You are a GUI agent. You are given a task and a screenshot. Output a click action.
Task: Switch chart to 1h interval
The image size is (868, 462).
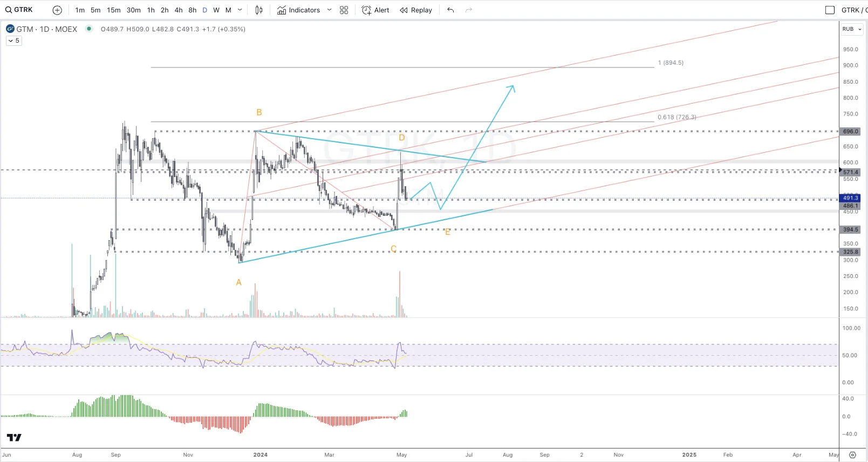151,10
